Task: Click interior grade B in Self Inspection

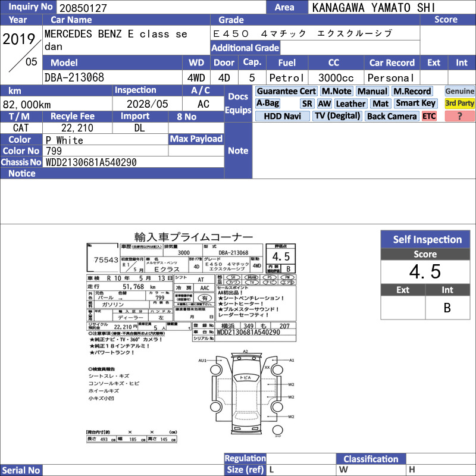Action: pyautogui.click(x=447, y=308)
